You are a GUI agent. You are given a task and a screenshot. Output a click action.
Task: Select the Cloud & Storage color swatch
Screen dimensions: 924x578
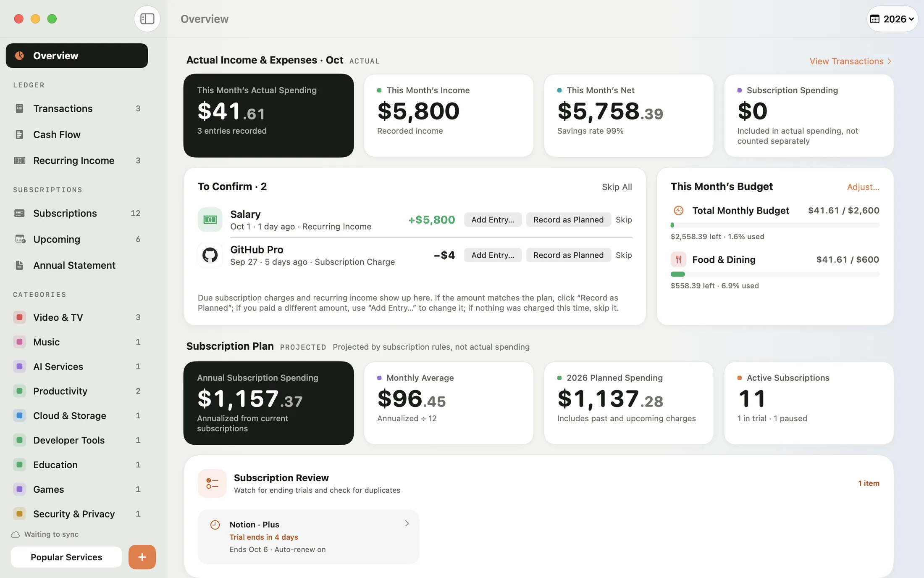[x=19, y=416]
